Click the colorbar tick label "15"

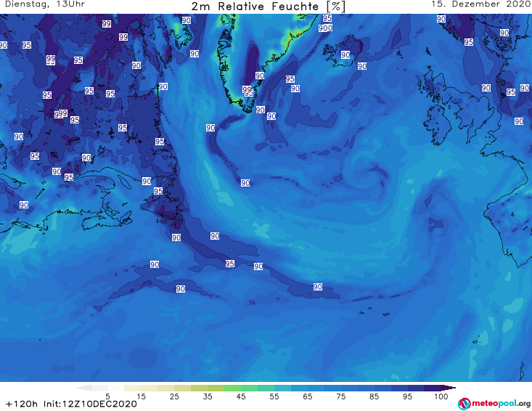pos(141,396)
